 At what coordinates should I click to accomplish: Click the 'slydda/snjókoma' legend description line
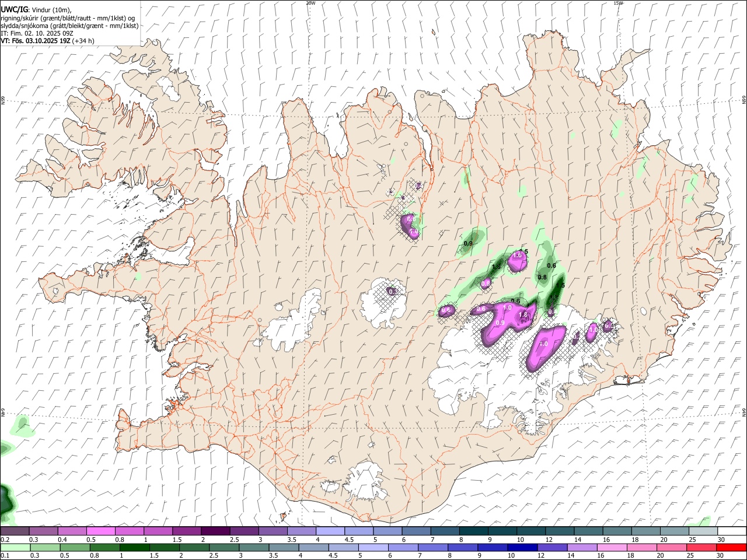69,26
